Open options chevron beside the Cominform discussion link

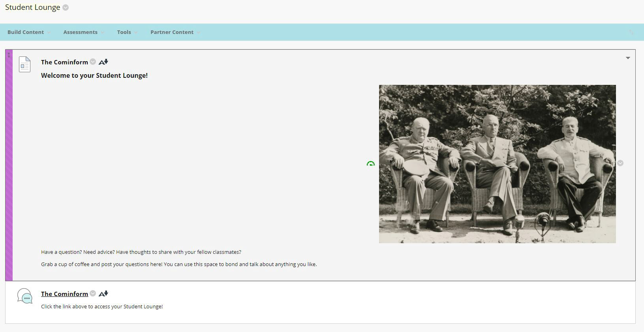[93, 293]
